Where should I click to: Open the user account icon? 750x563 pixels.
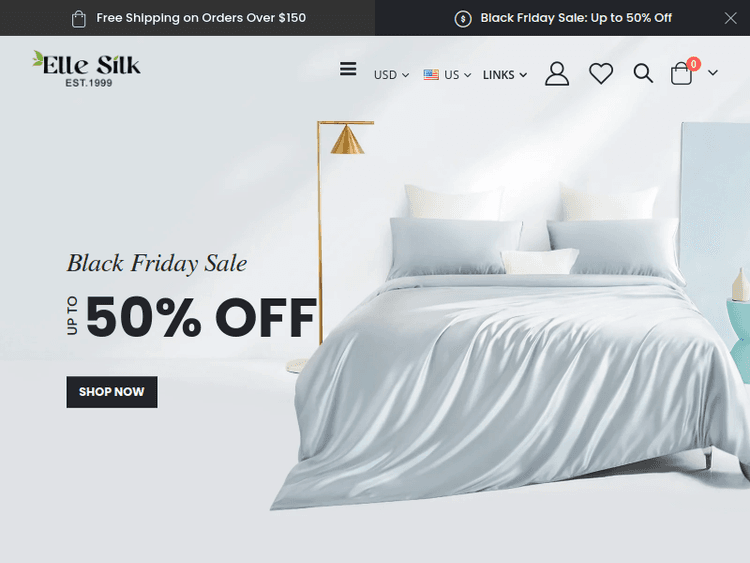point(557,73)
